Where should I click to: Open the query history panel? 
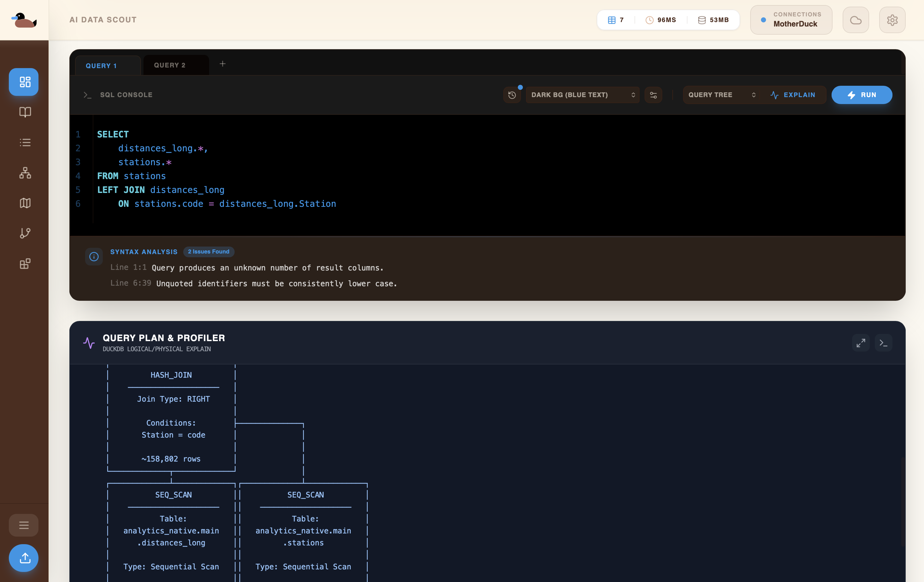coord(512,95)
